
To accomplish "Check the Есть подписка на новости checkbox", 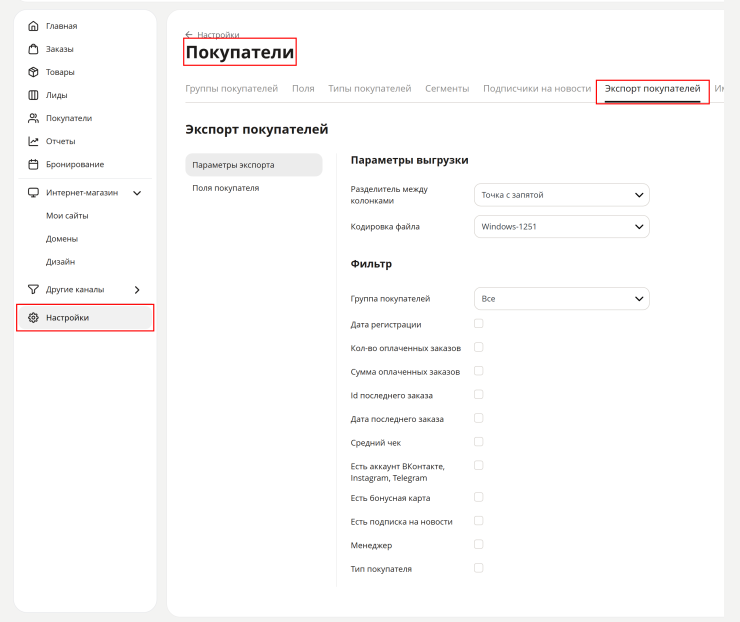I will [479, 521].
